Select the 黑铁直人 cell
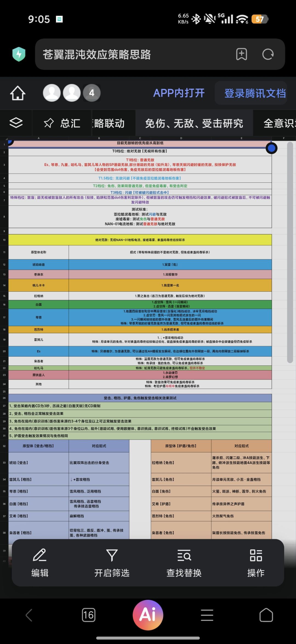Image resolution: width=296 pixels, height=644 pixels. tap(39, 375)
